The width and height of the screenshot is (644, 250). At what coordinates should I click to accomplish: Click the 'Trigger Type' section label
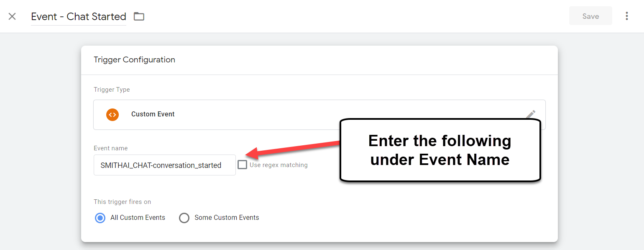pyautogui.click(x=112, y=90)
